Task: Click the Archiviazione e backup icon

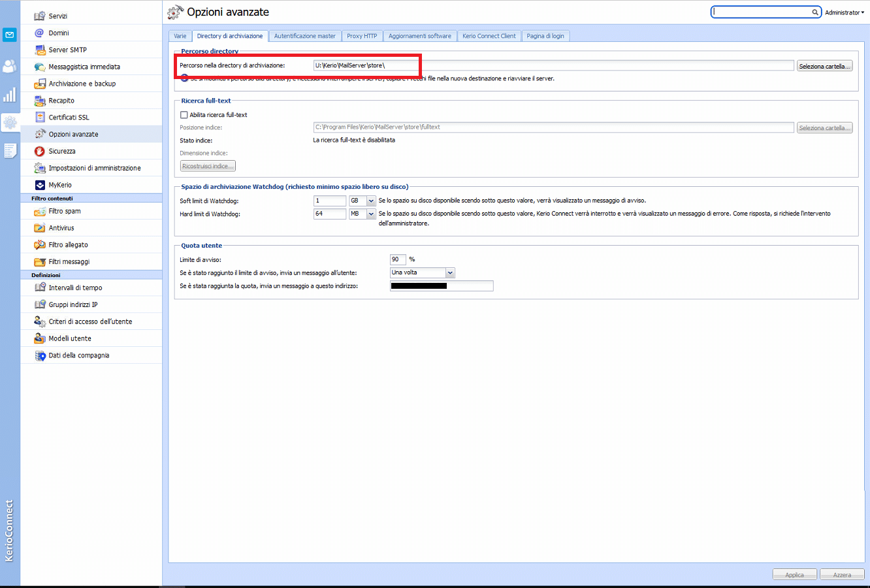Action: pos(40,84)
